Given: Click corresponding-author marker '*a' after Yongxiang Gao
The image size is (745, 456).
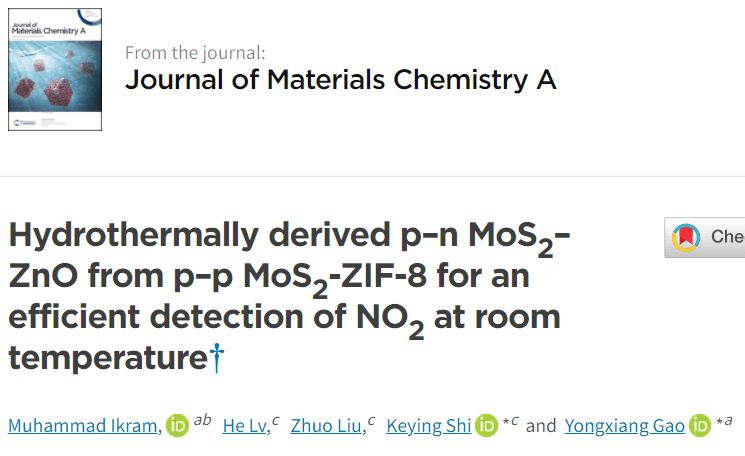Looking at the screenshot, I should pos(725,421).
